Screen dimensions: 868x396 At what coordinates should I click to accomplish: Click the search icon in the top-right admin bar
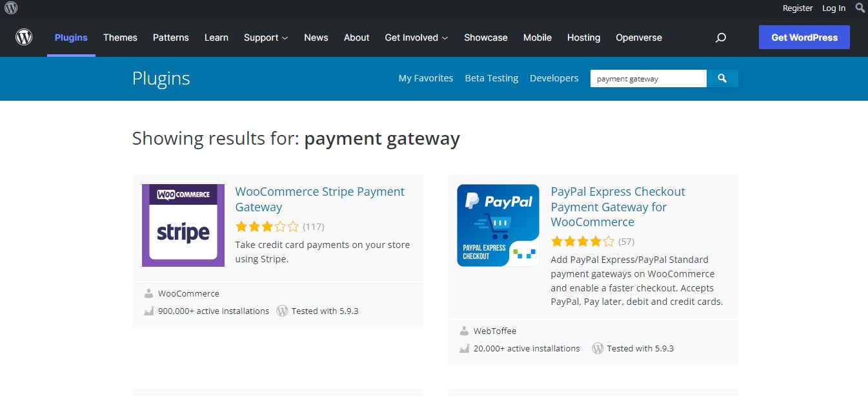pos(860,8)
